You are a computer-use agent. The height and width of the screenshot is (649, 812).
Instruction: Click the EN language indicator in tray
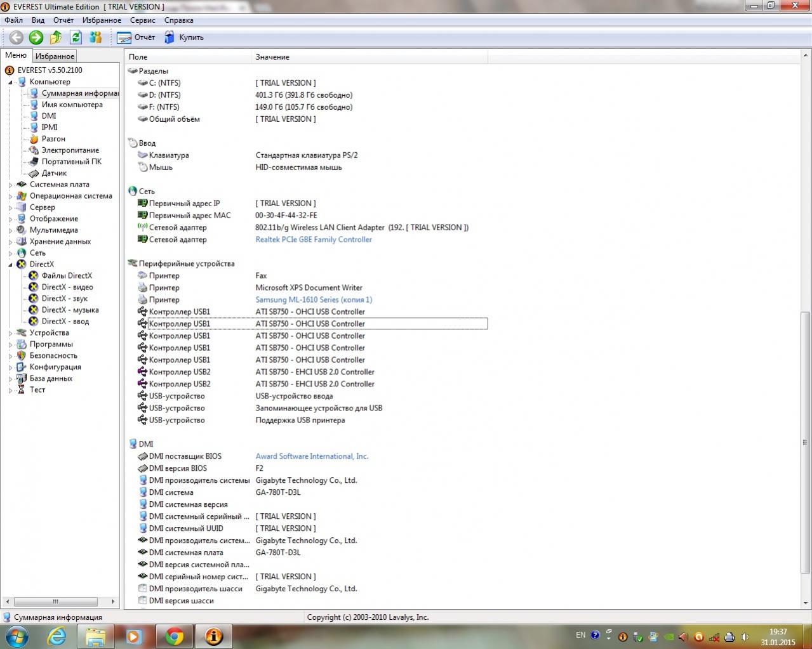[580, 635]
